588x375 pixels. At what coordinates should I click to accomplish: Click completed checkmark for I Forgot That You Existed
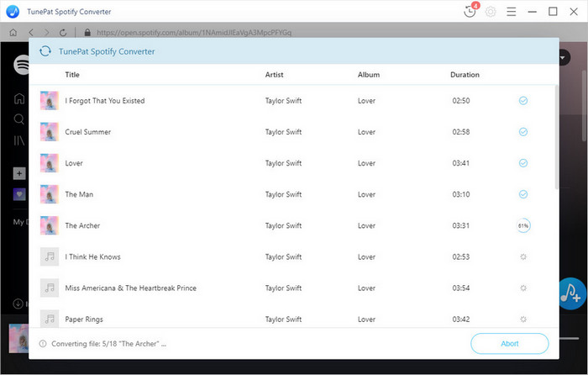(x=523, y=100)
